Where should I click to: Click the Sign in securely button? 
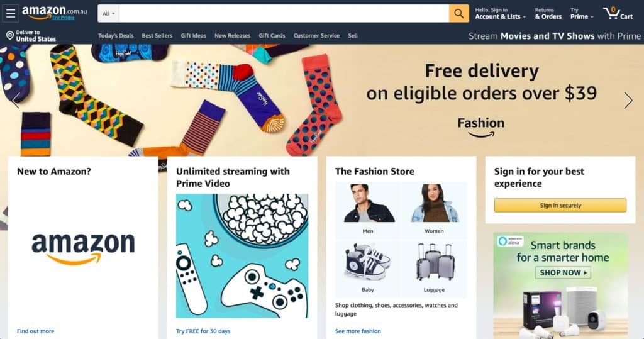(560, 206)
